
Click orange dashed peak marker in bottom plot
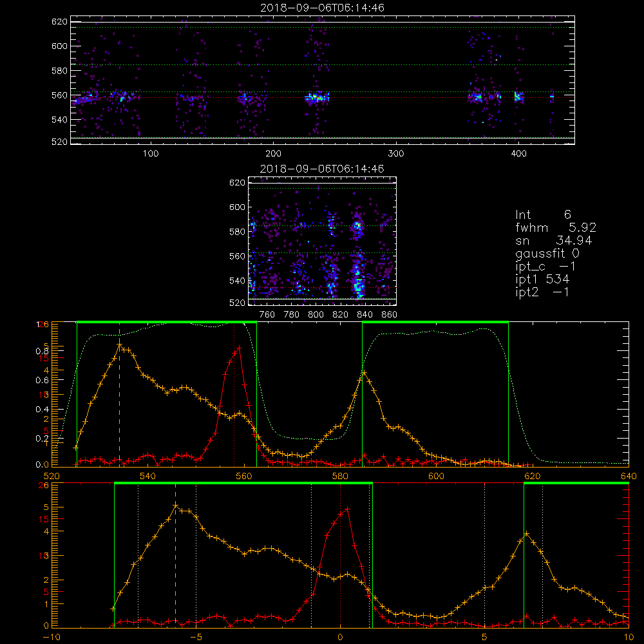pos(175,556)
